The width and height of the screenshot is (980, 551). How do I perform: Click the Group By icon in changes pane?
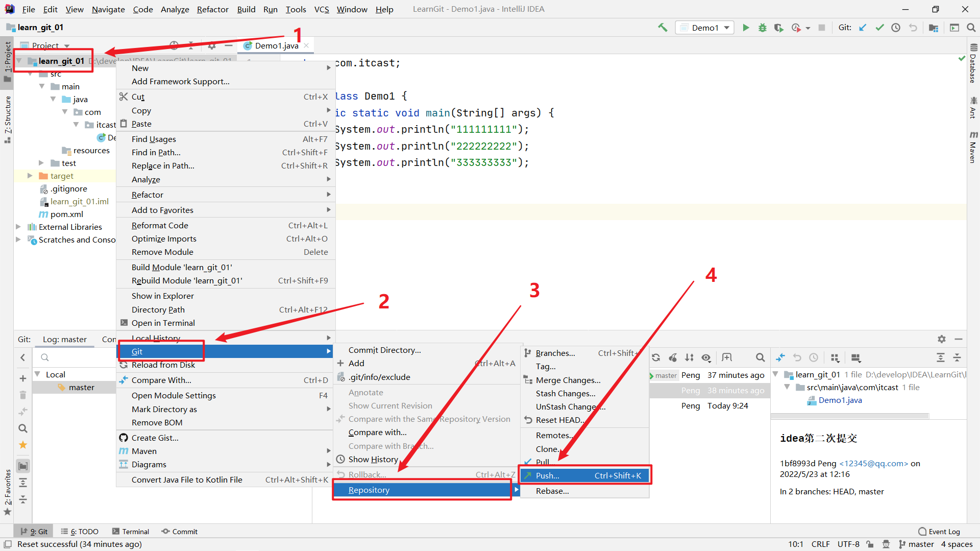click(x=835, y=357)
